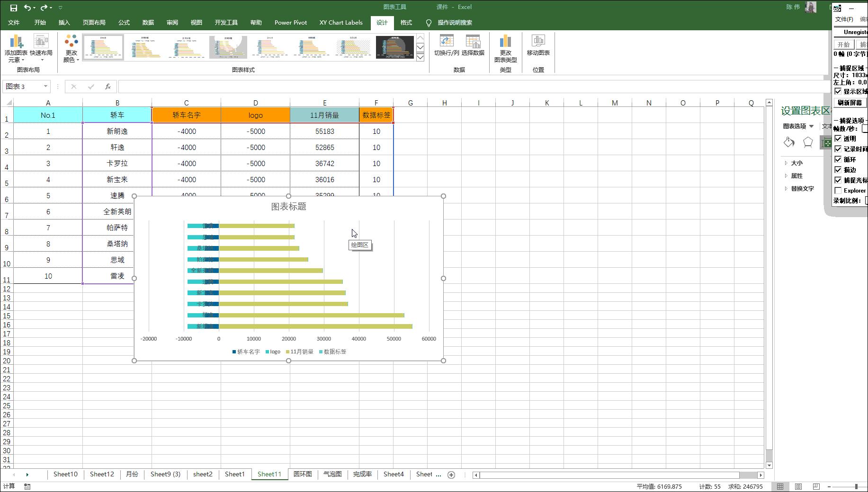
Task: Select the fill bucket icon in format pane
Action: (x=789, y=142)
